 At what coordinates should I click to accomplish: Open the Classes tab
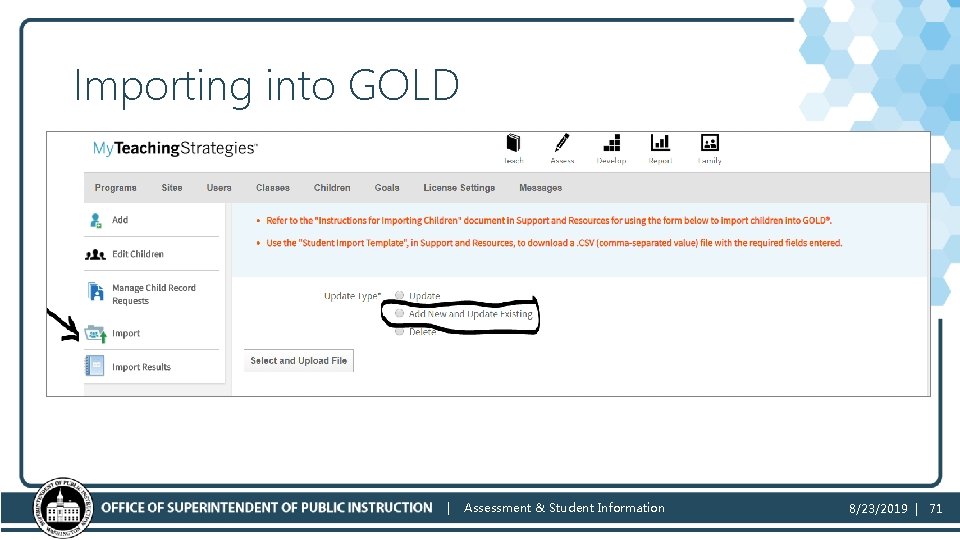click(273, 188)
